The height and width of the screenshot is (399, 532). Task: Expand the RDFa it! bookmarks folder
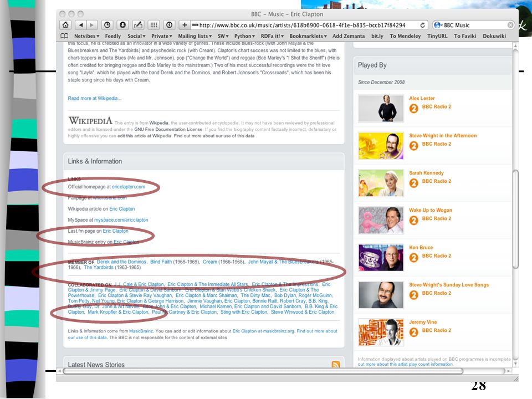[x=272, y=36]
